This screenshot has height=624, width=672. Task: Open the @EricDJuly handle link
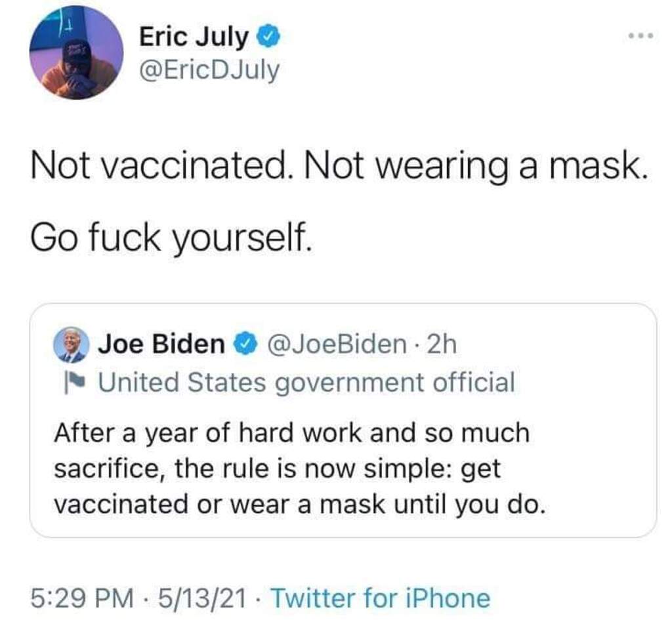click(209, 69)
